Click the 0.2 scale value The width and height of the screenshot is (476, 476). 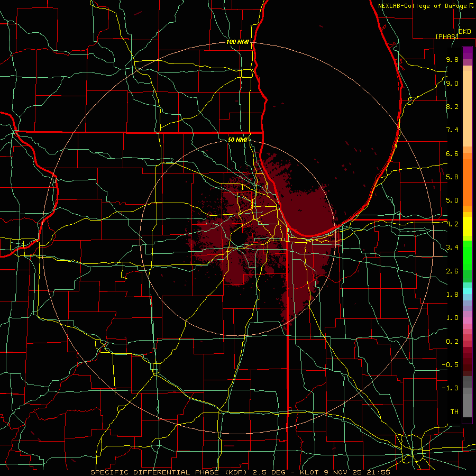click(452, 341)
